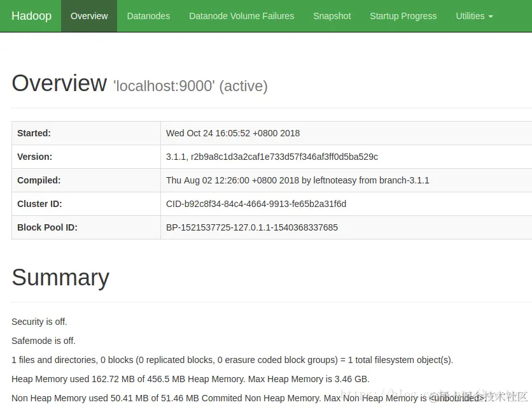Click the Started: label cell
Viewport: 532px width, 407px height.
tap(86, 133)
